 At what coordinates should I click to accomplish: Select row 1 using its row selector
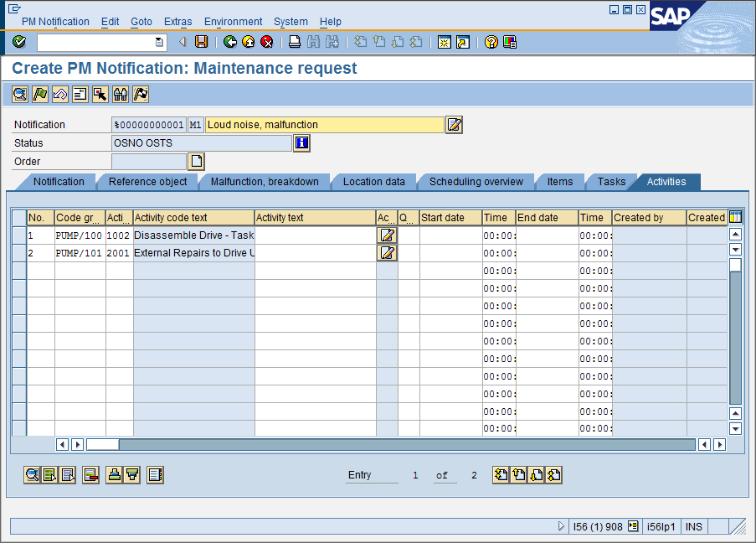click(19, 235)
